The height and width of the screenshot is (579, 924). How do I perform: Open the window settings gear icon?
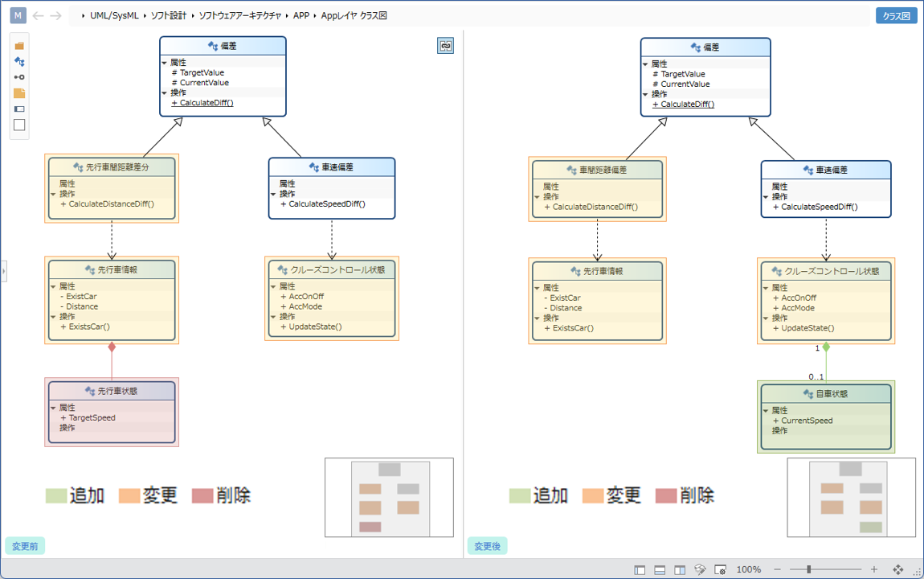coord(720,569)
